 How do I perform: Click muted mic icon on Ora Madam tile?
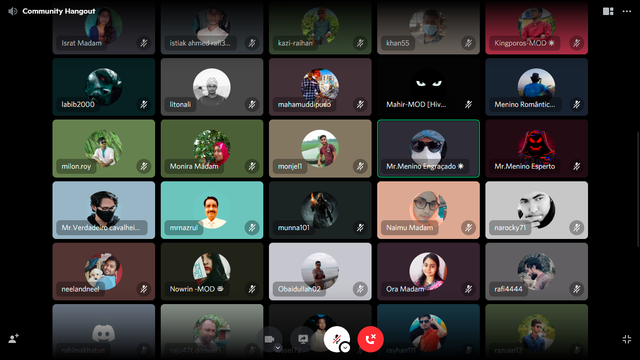468,289
